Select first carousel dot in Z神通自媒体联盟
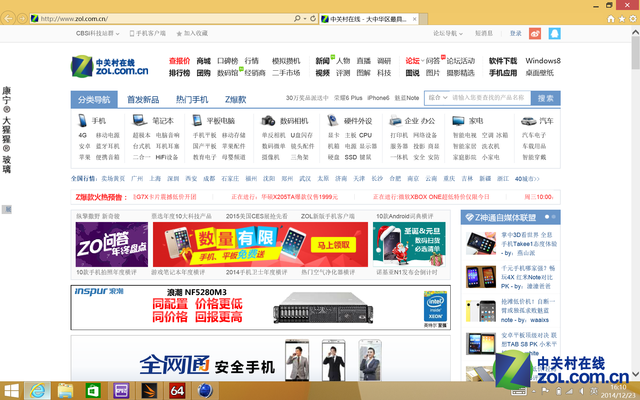The image size is (640, 400). pos(547,217)
